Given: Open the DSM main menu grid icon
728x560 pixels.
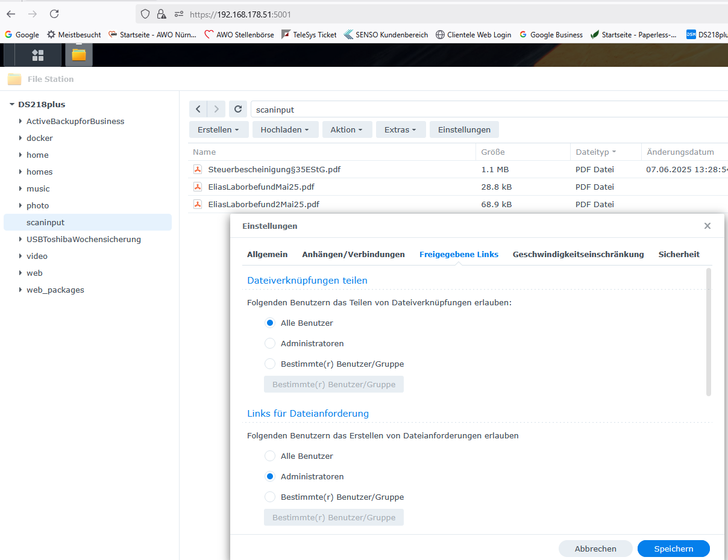Looking at the screenshot, I should pyautogui.click(x=38, y=55).
